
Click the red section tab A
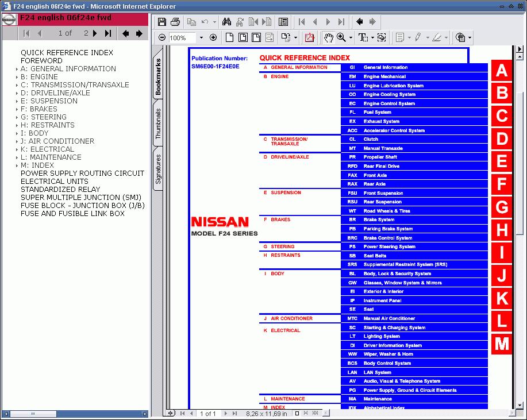tap(502, 70)
